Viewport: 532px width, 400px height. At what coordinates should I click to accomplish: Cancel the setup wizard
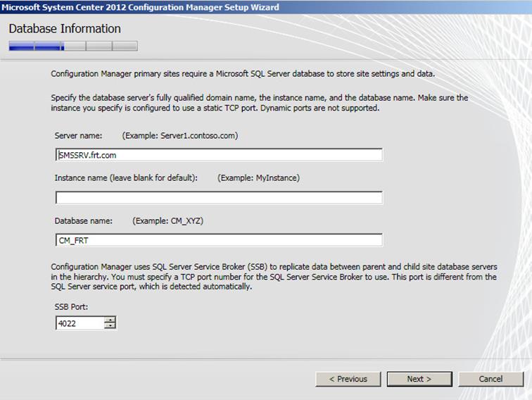pos(490,379)
